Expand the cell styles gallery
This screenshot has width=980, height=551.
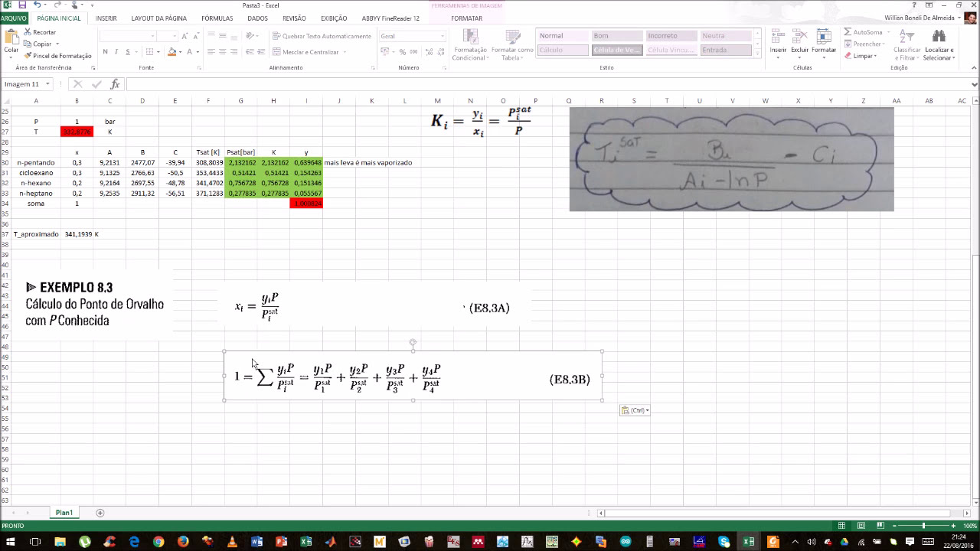coord(758,52)
